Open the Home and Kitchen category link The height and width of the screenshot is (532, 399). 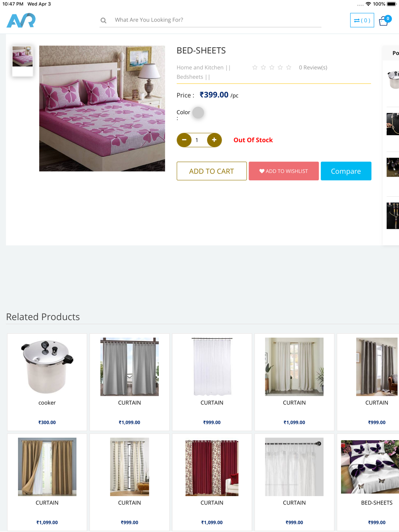pyautogui.click(x=200, y=67)
